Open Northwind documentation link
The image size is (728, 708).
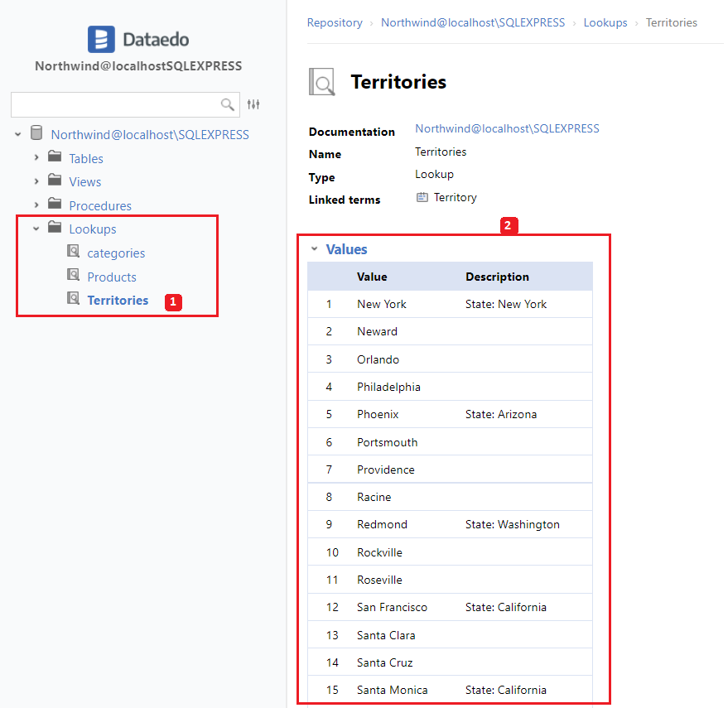pyautogui.click(x=507, y=128)
